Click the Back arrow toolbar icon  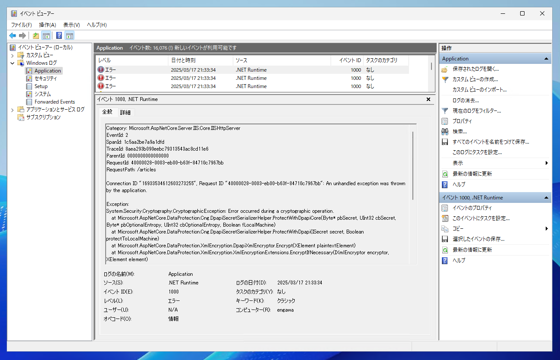pos(12,36)
